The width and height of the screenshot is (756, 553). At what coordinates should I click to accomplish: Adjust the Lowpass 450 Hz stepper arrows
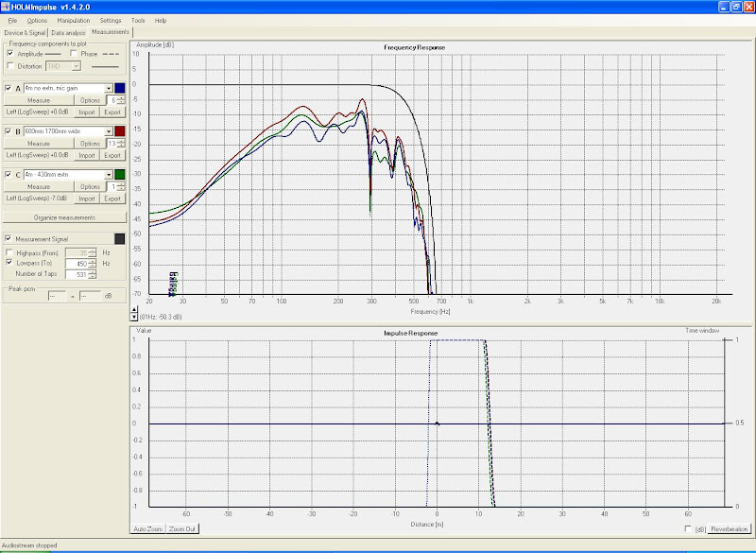coord(92,264)
